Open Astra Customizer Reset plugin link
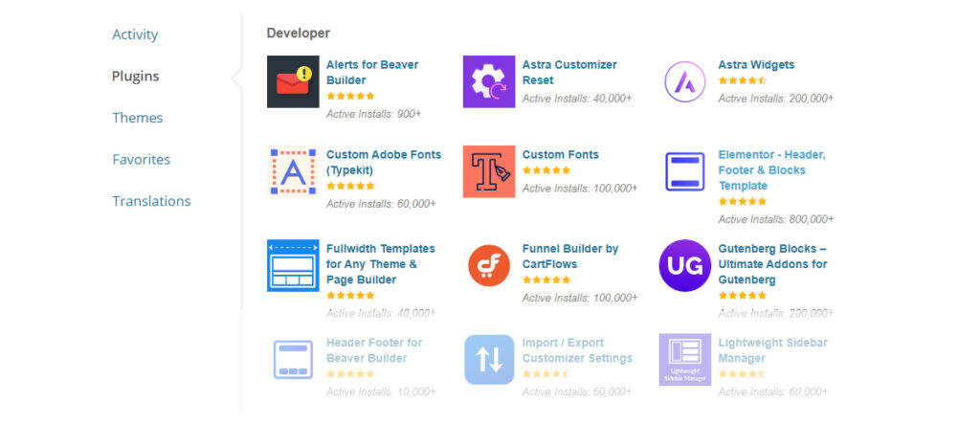Screen dimensions: 980x425 (x=569, y=73)
